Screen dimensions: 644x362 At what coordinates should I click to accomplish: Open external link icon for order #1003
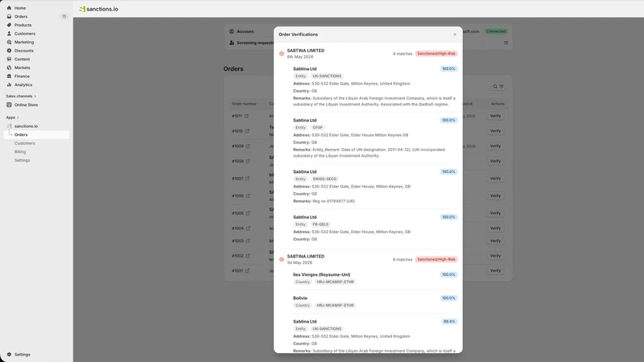[x=248, y=241]
